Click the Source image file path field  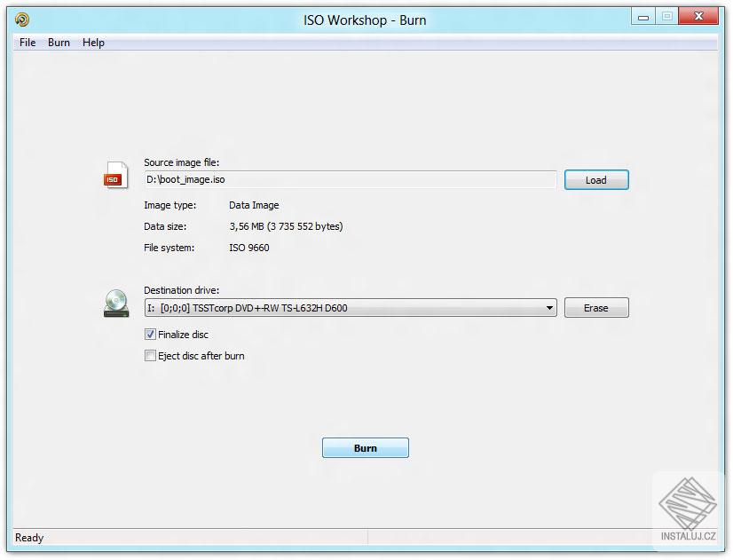[x=351, y=180]
